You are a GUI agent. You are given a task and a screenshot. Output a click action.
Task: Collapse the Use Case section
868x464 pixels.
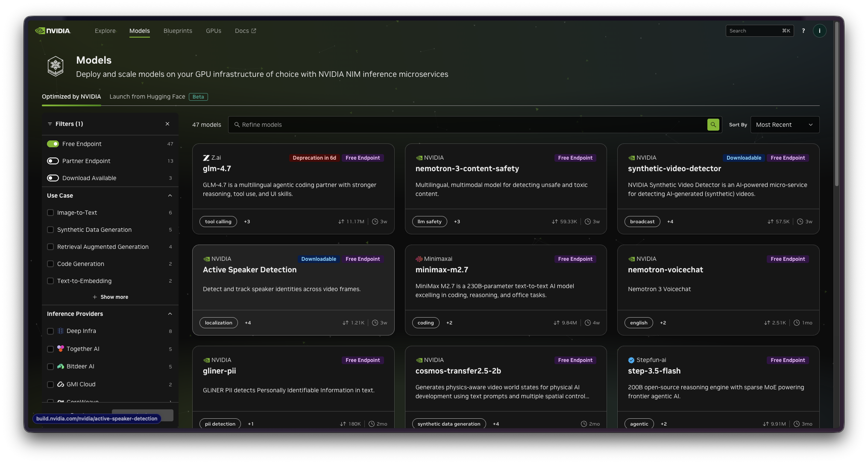click(170, 196)
